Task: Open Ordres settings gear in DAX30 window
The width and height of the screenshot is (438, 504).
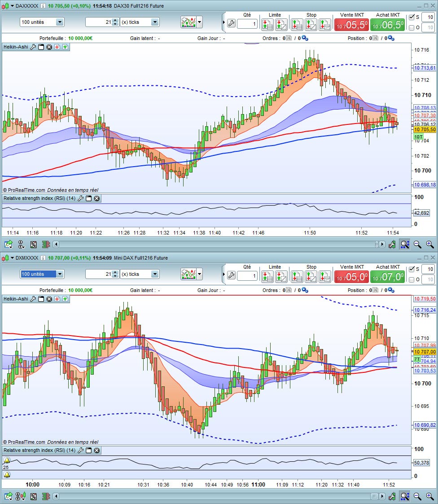Action: [305, 38]
